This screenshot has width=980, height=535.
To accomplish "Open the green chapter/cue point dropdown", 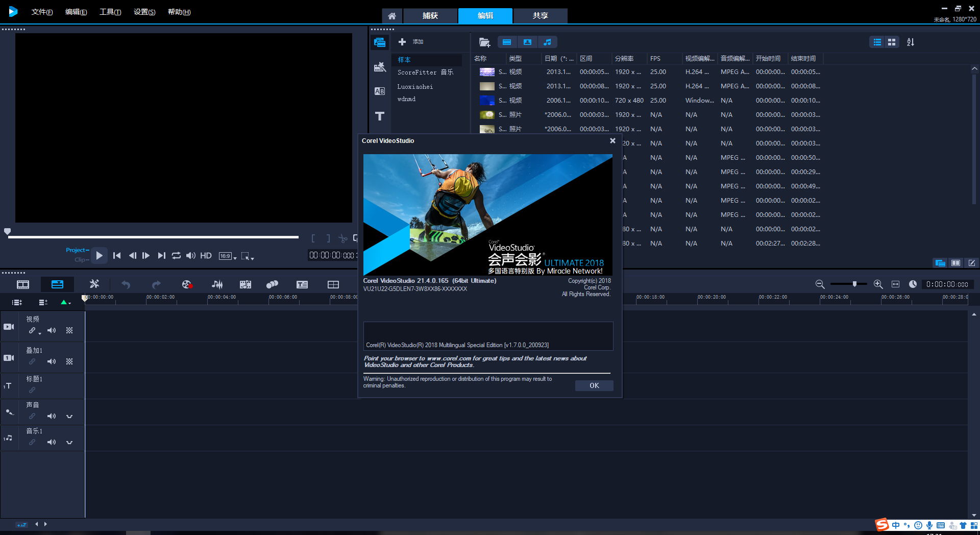I will pos(66,302).
